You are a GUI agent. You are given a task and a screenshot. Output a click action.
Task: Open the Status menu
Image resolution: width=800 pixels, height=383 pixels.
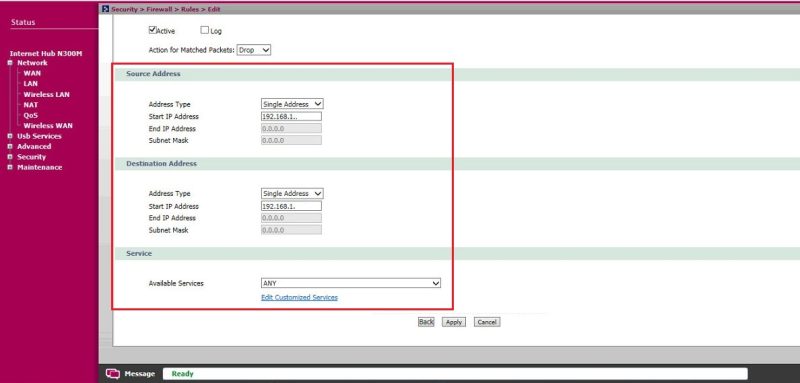(23, 22)
